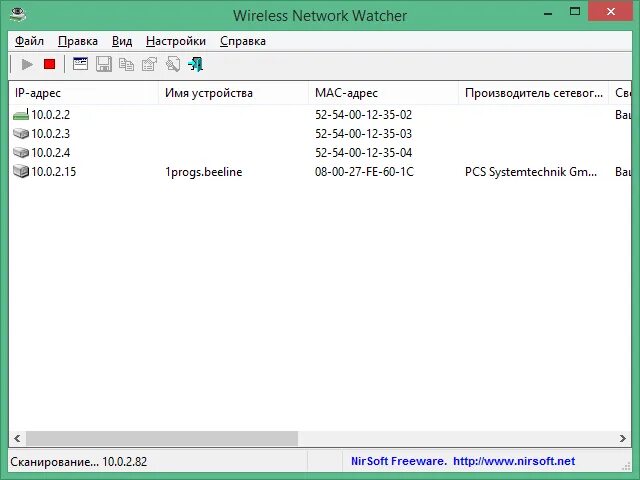Viewport: 640px width, 480px height.
Task: Sort by Имя устройства column header
Action: pyautogui.click(x=233, y=93)
